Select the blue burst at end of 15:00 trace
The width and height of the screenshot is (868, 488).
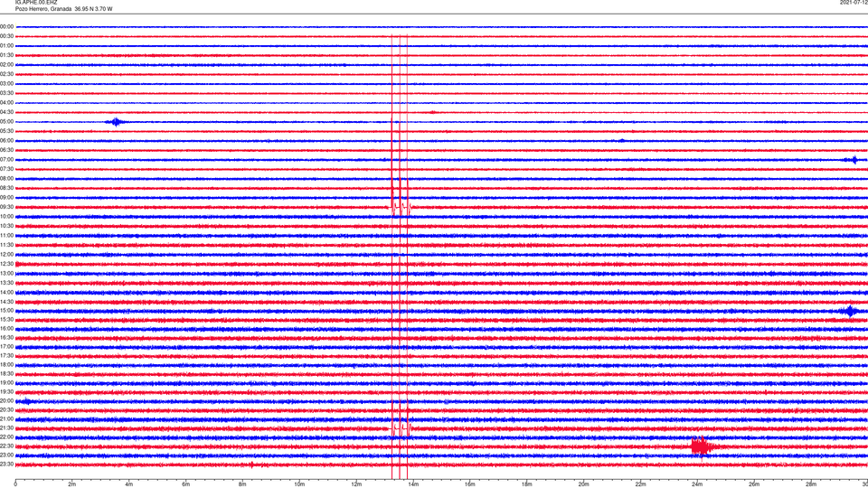[x=850, y=311]
